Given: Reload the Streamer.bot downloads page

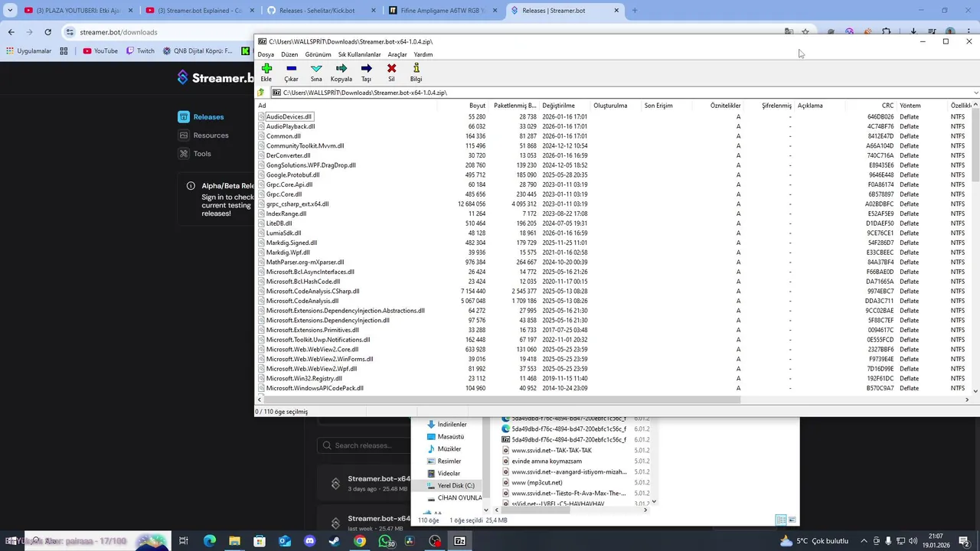Looking at the screenshot, I should pyautogui.click(x=47, y=32).
